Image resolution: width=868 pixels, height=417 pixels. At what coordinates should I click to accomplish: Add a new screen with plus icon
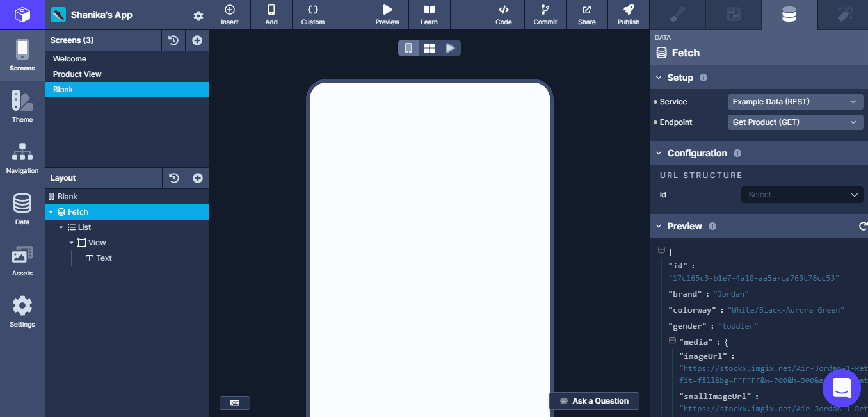[x=197, y=40]
